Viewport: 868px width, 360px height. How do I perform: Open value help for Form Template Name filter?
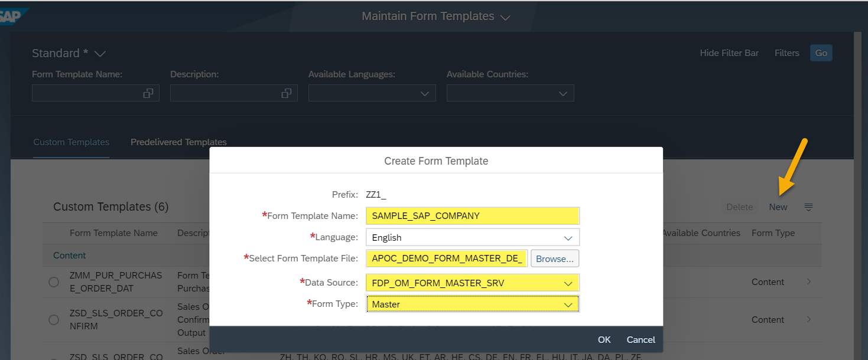pyautogui.click(x=148, y=93)
